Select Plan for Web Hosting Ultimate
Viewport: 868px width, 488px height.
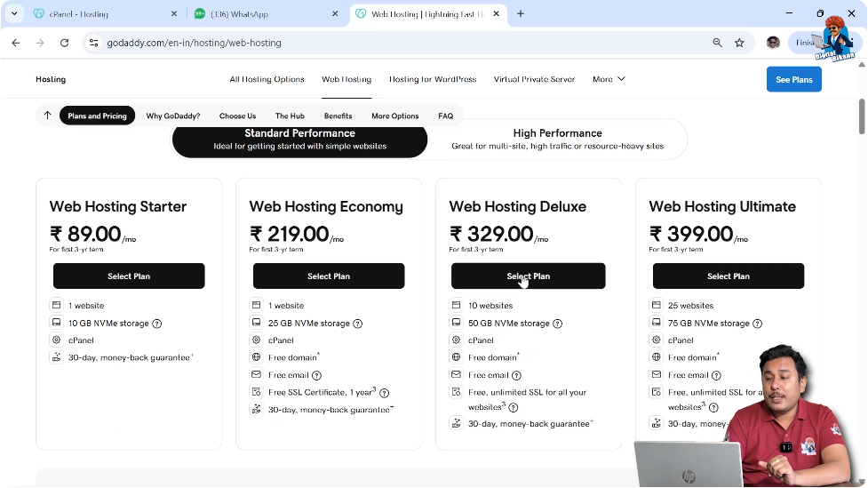(729, 276)
